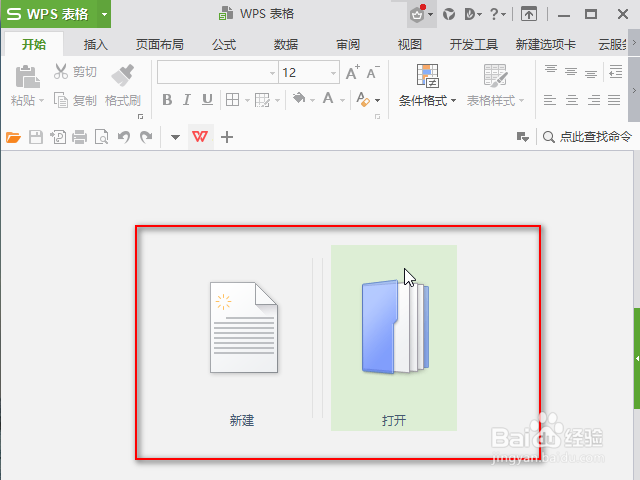Open the red W WPS home tab
Image resolution: width=640 pixels, height=480 pixels.
[200, 137]
